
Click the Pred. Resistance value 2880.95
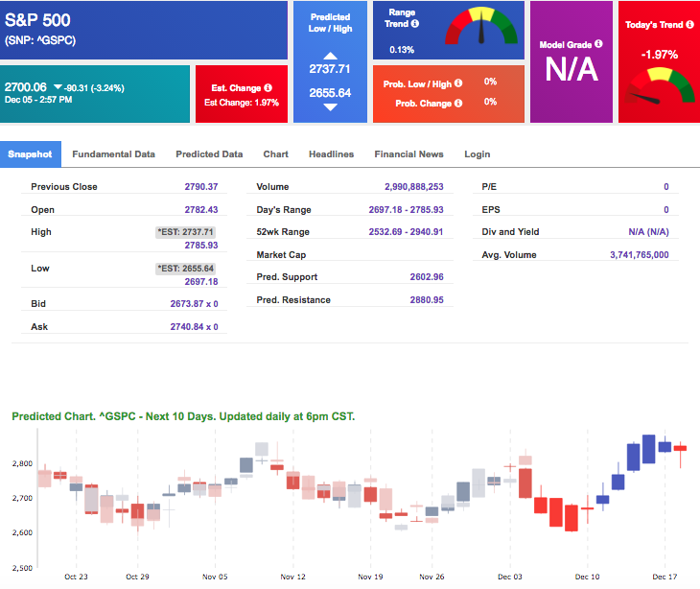pos(427,299)
